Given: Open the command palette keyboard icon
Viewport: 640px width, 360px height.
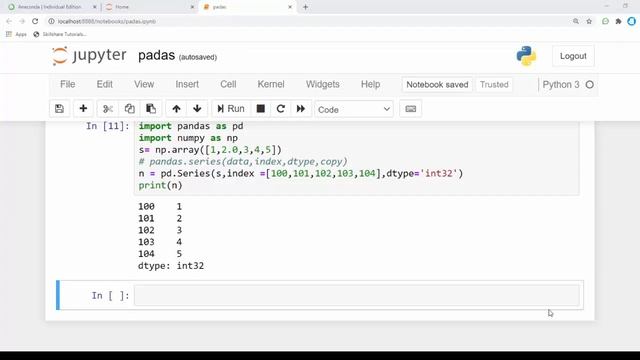Looking at the screenshot, I should coord(411,109).
